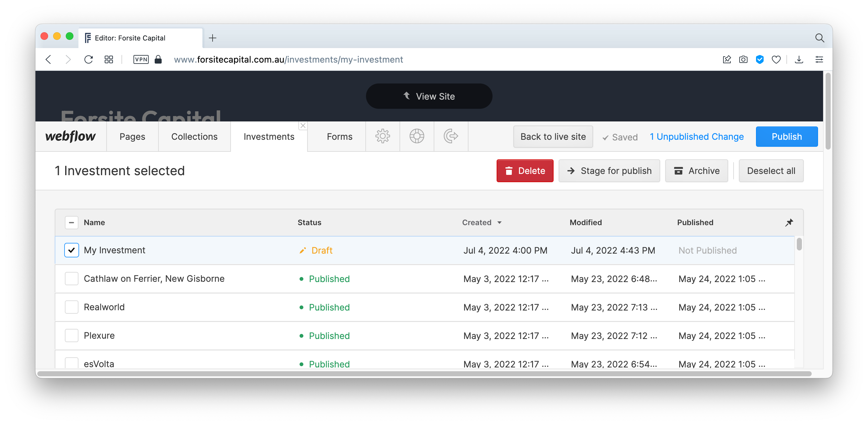The height and width of the screenshot is (425, 868).
Task: Click the table's vertical scrollbar thumb
Action: [x=799, y=244]
